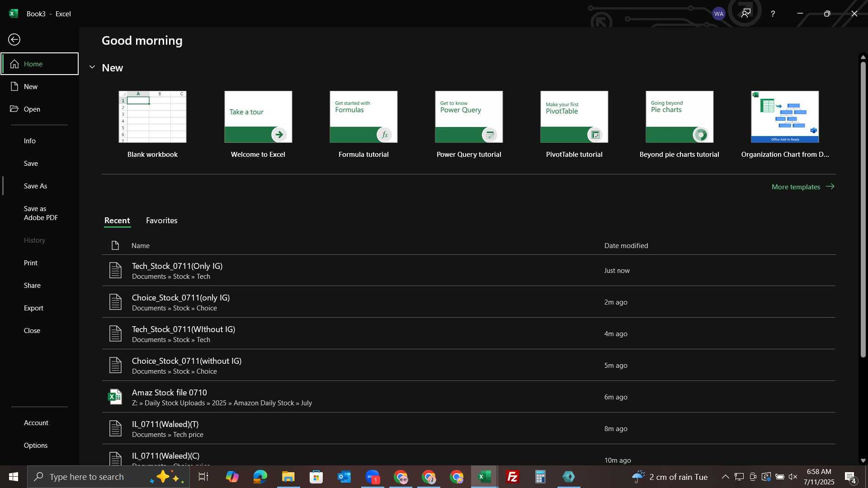
Task: Click the document icon of IL_0711(Waleed)(T)
Action: 115,428
